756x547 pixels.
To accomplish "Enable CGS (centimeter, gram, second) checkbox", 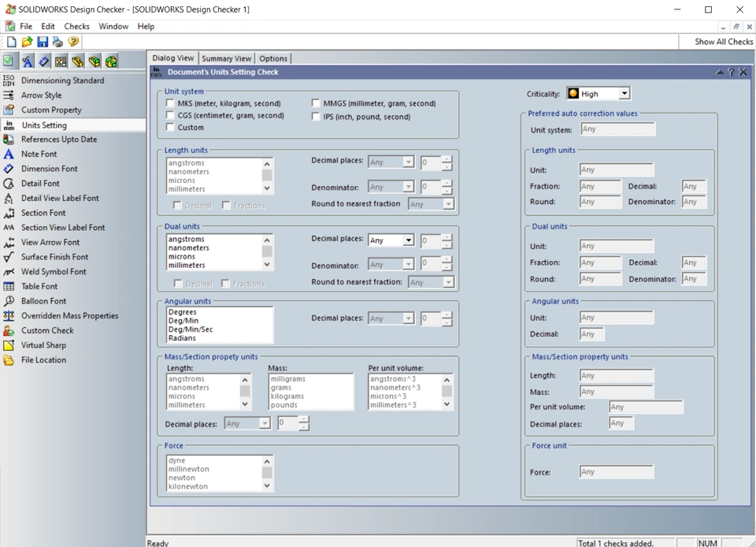I will 170,115.
